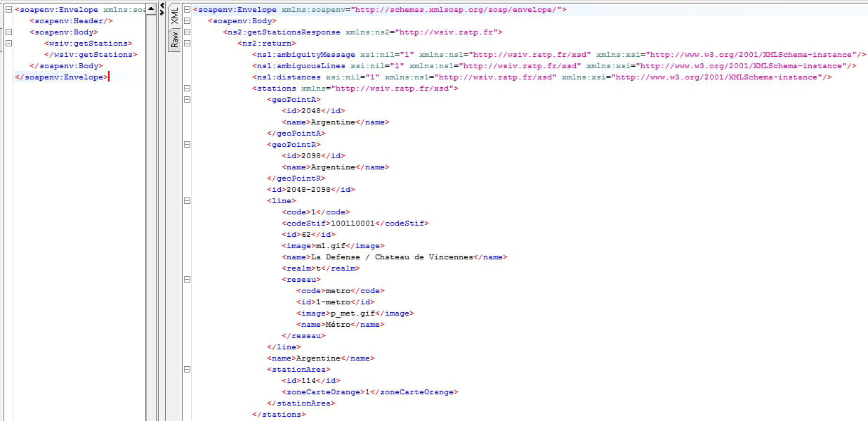Image resolution: width=868 pixels, height=421 pixels.
Task: Click the id 114 line
Action: (311, 381)
